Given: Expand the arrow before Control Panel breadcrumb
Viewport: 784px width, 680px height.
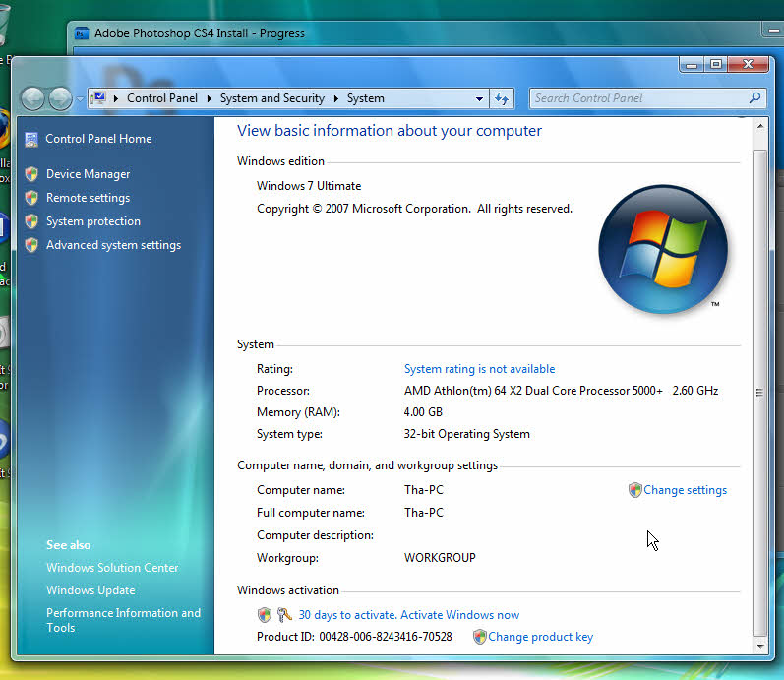Looking at the screenshot, I should [116, 98].
